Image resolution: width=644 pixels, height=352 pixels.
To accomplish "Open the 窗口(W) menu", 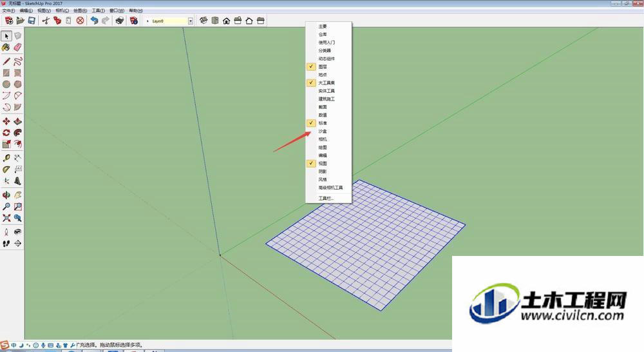I will pos(117,10).
